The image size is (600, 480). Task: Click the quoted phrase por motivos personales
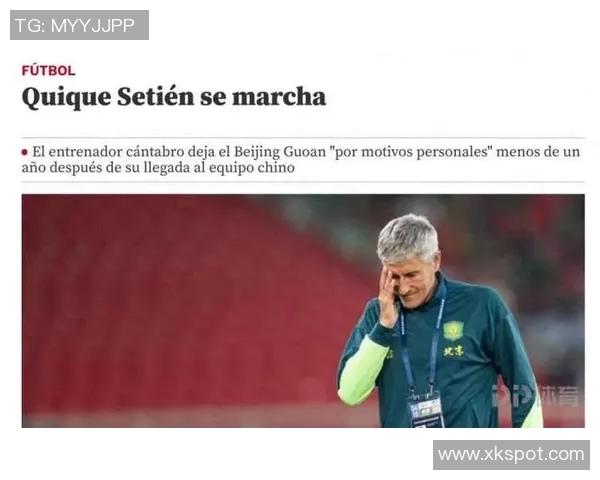(x=411, y=152)
